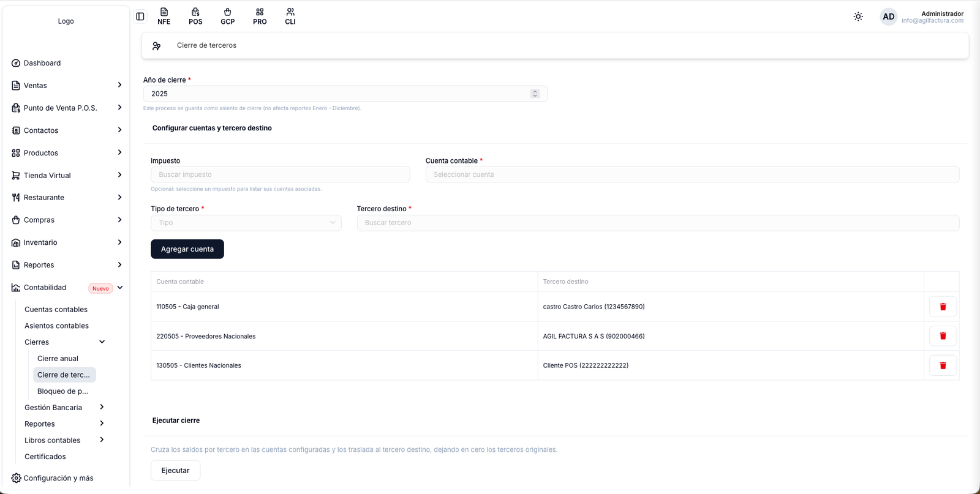Open the PRO shortcut icon
The image size is (980, 494).
tap(260, 17)
